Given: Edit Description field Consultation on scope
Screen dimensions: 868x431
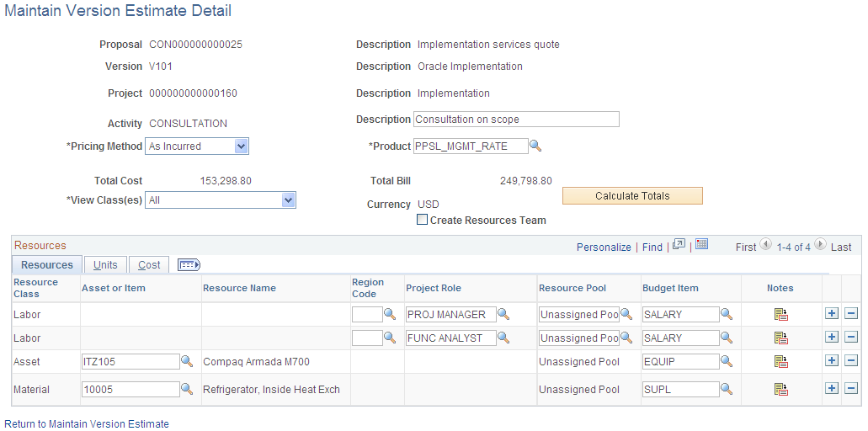Looking at the screenshot, I should click(x=516, y=119).
